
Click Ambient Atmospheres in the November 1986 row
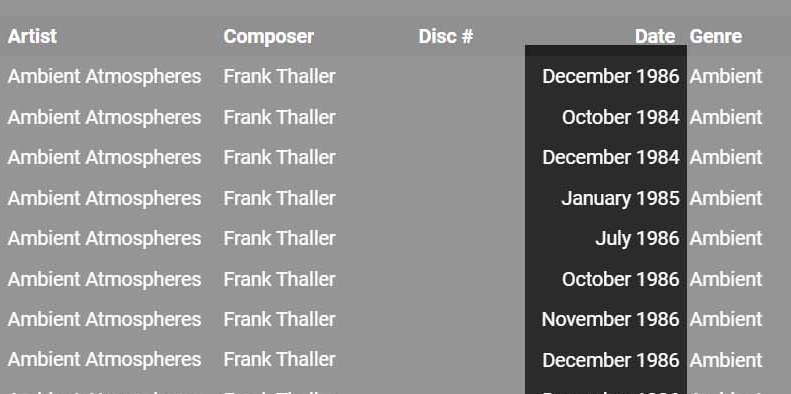pyautogui.click(x=104, y=319)
